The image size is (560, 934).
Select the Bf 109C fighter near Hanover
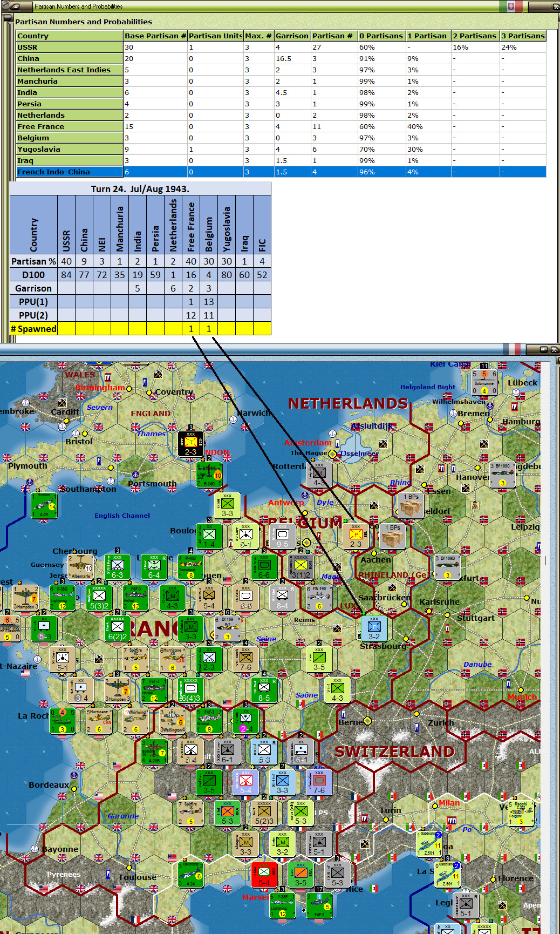(x=502, y=475)
